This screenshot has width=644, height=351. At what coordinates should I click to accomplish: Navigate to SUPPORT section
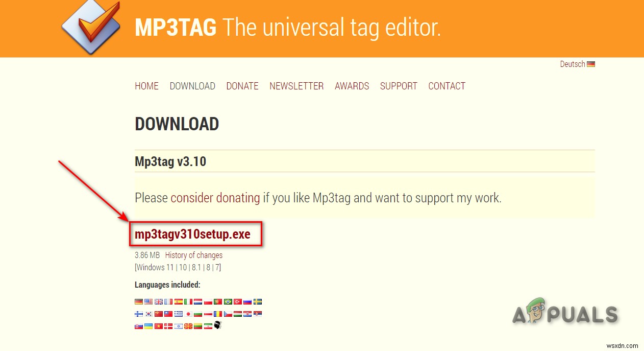click(x=399, y=86)
